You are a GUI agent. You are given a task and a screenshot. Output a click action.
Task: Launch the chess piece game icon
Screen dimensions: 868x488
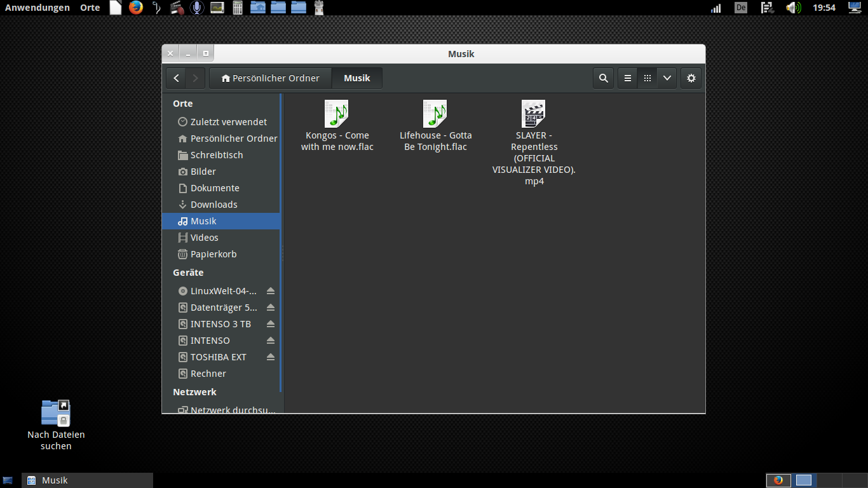(319, 8)
